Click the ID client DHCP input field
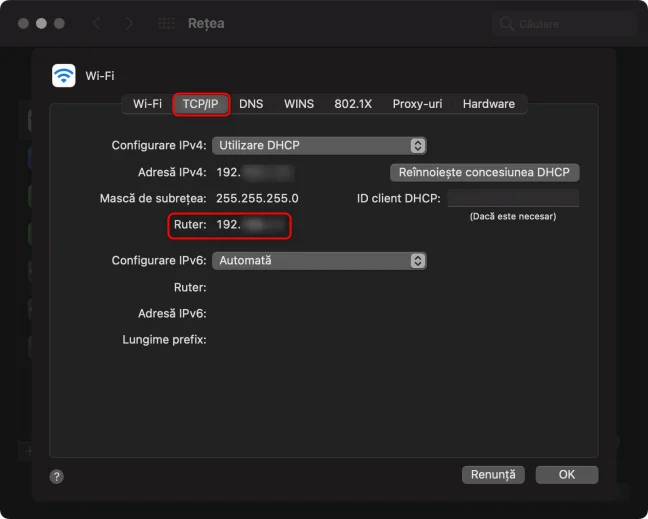Viewport: 648px width, 519px height. tap(513, 198)
